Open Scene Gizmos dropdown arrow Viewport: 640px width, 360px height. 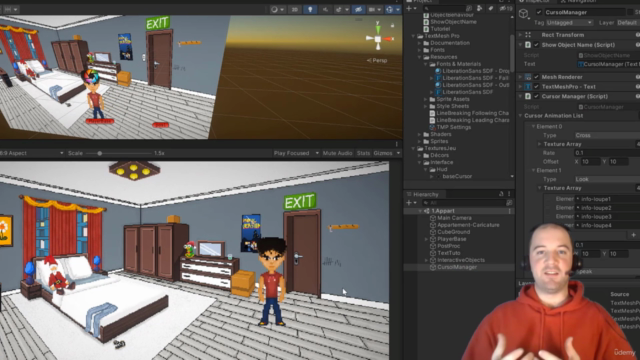[x=398, y=9]
